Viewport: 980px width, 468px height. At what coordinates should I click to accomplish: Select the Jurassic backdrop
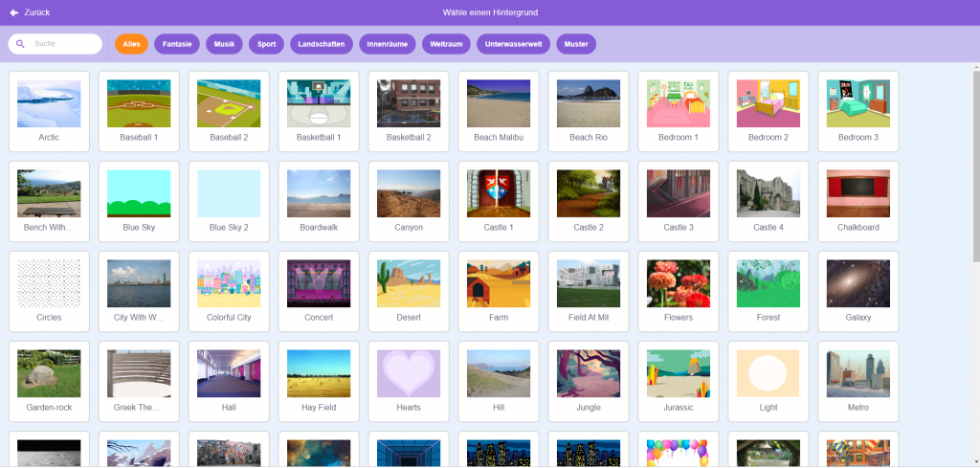(679, 381)
